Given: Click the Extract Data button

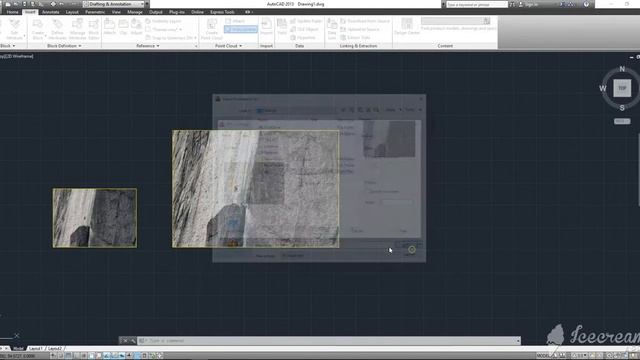Looking at the screenshot, I should (355, 38).
